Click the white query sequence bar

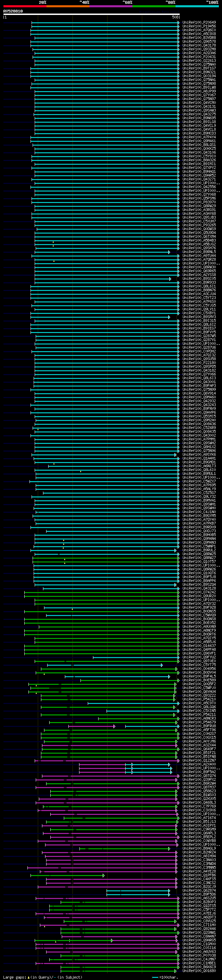click(92, 15)
